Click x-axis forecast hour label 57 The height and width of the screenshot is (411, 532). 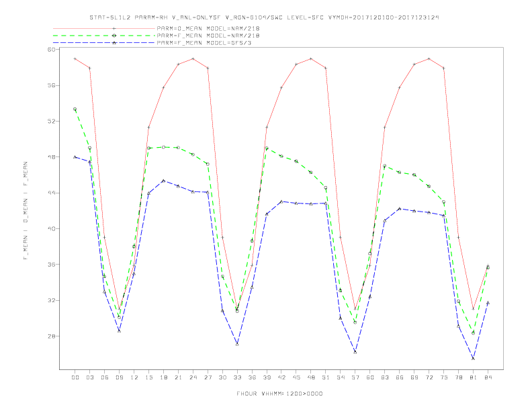[355, 377]
